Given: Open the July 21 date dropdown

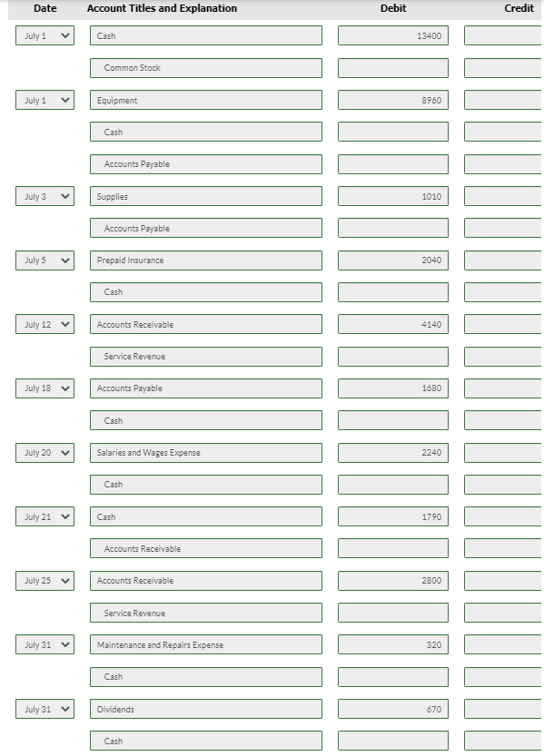Looking at the screenshot, I should point(45,516).
